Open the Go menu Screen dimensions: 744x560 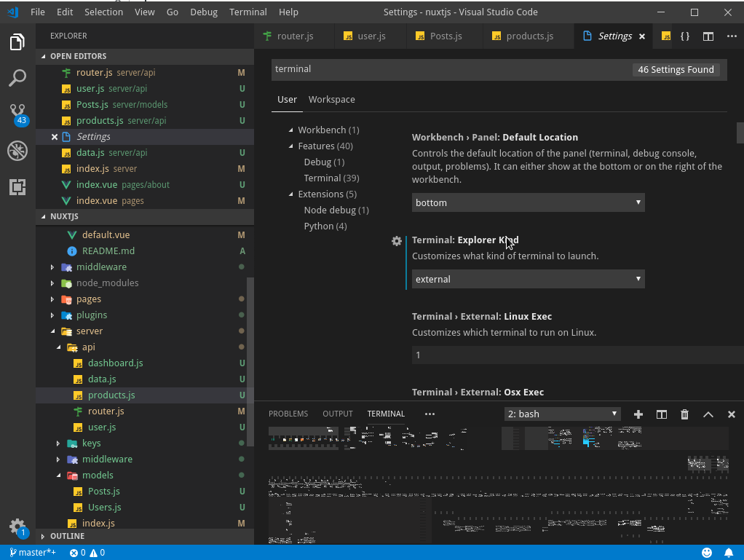173,12
